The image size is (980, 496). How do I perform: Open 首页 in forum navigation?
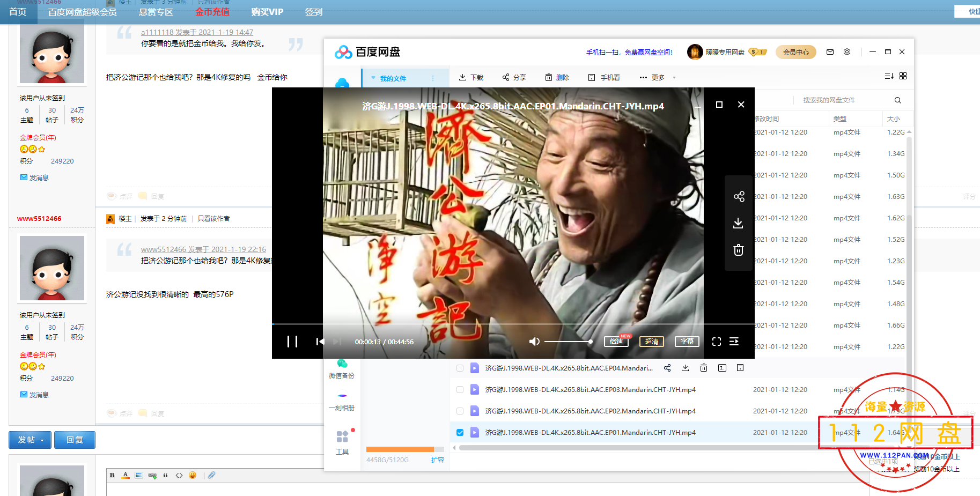click(18, 12)
